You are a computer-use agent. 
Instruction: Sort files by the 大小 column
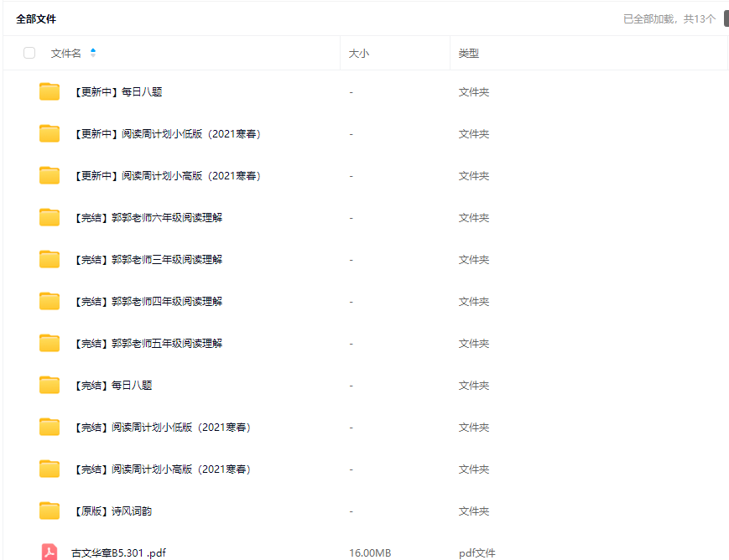coord(358,54)
